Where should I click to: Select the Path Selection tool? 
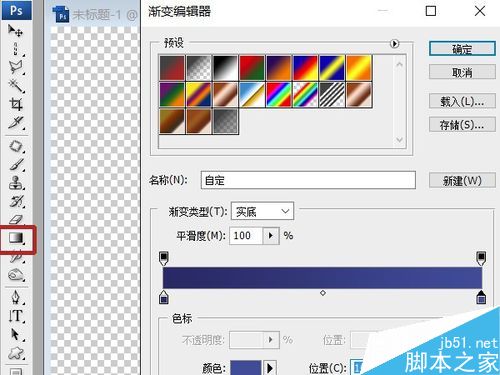point(15,334)
